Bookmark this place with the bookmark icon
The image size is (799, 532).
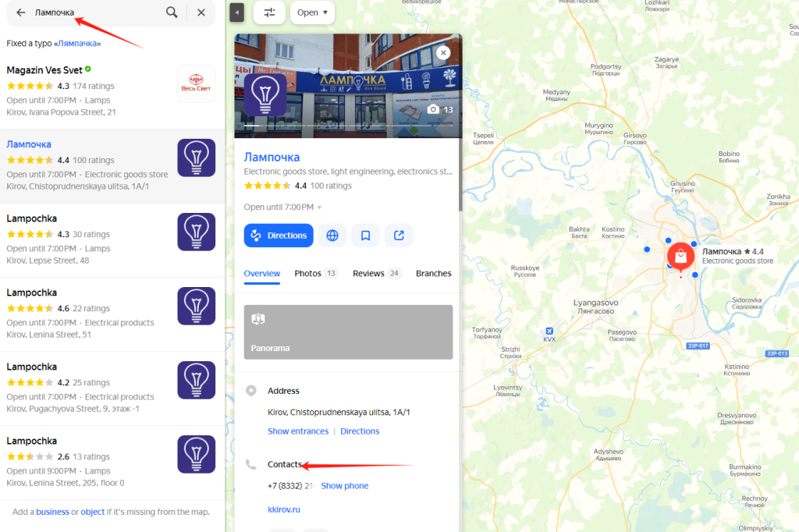[365, 236]
